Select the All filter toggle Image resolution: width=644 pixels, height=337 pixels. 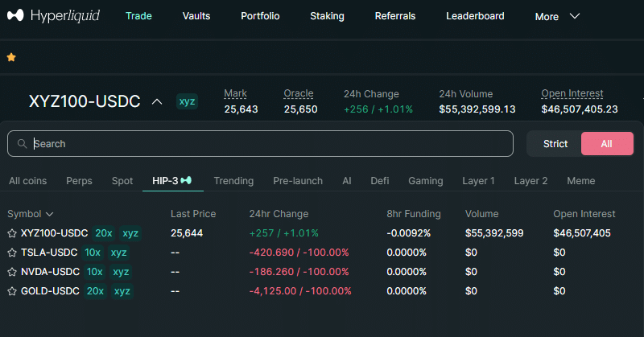[606, 144]
